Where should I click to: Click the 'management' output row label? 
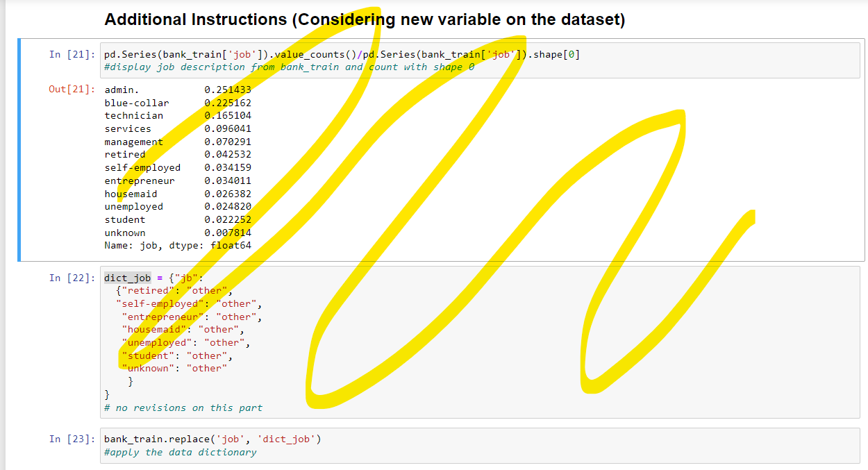134,142
